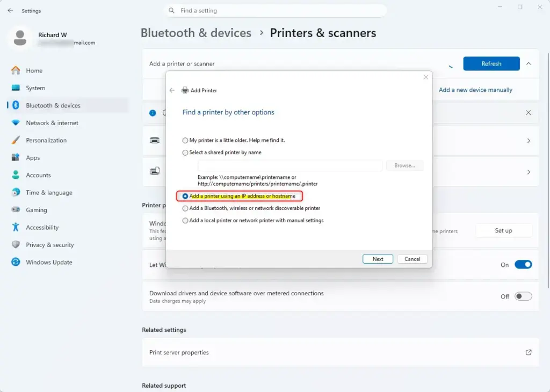Screen dimensions: 550x392
Task: Go to Bluetooth & devices breadcrumb
Action: (x=196, y=33)
